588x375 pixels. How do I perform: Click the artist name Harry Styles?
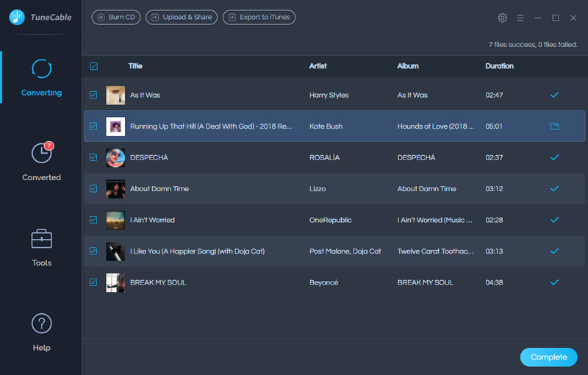[x=329, y=96]
